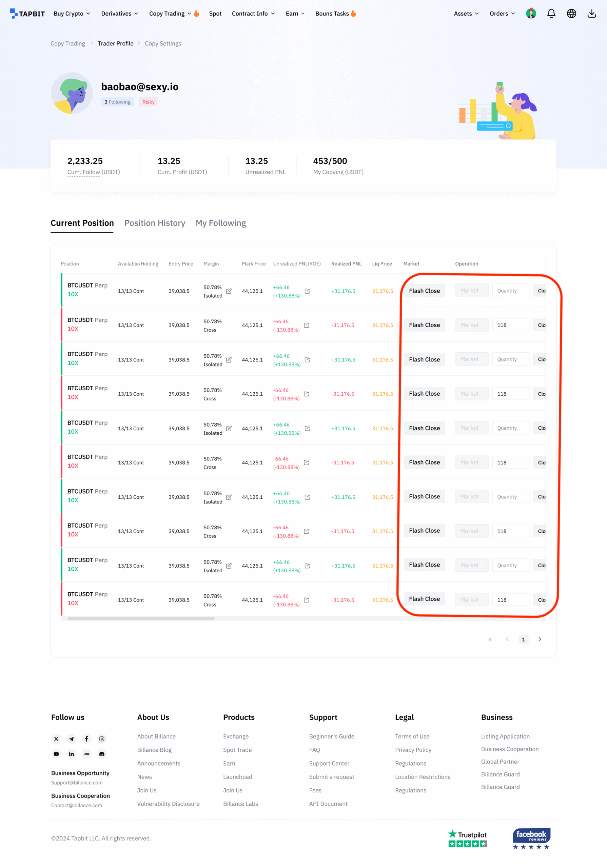
Task: Focus Quantity field in first row
Action: (510, 291)
